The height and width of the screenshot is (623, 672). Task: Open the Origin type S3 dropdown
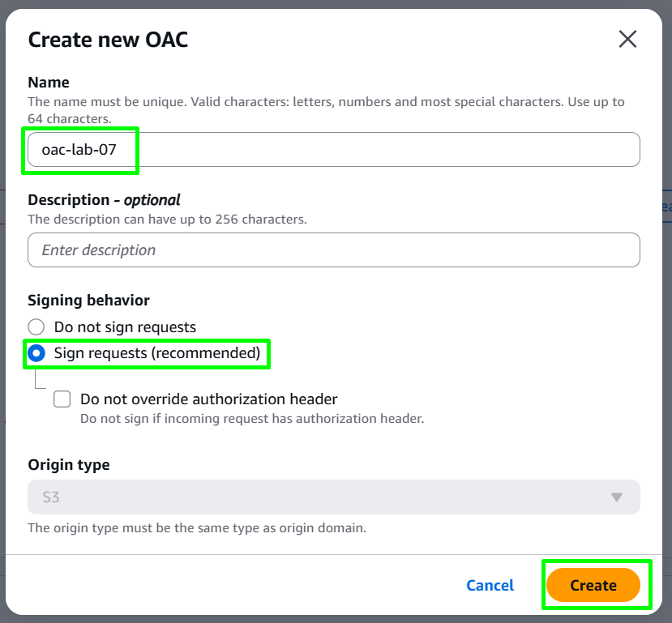tap(334, 497)
